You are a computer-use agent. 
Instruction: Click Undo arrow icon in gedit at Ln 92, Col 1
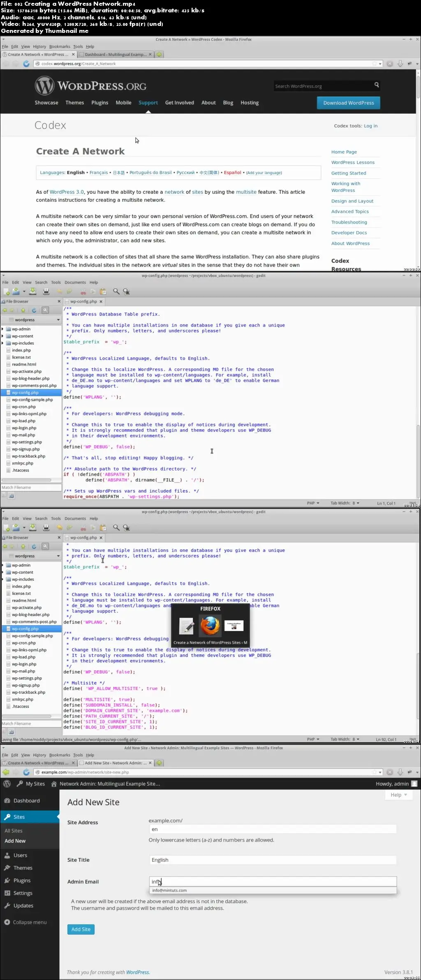pyautogui.click(x=60, y=528)
